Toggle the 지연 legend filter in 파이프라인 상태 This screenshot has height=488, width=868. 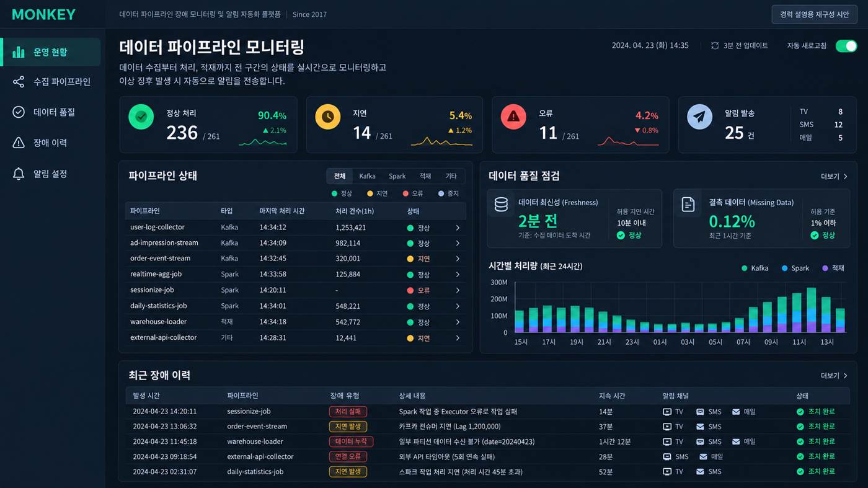point(377,193)
